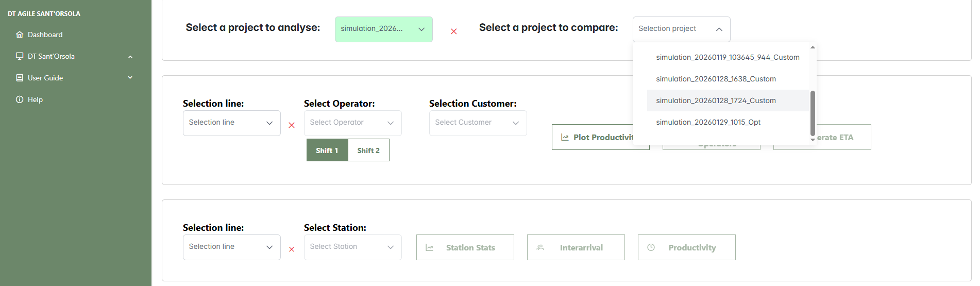Screen dimensions: 980x286
Task: Click the chart icon in Plot Productivity
Action: pyautogui.click(x=565, y=138)
